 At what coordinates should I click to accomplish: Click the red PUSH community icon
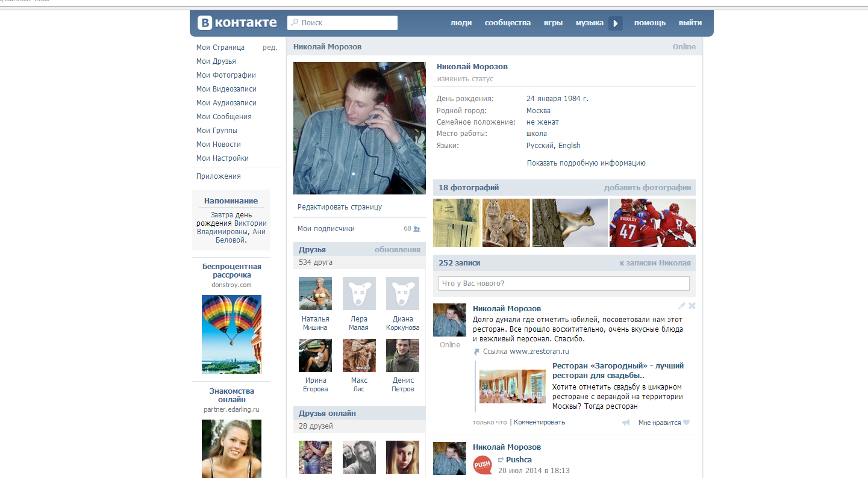482,465
